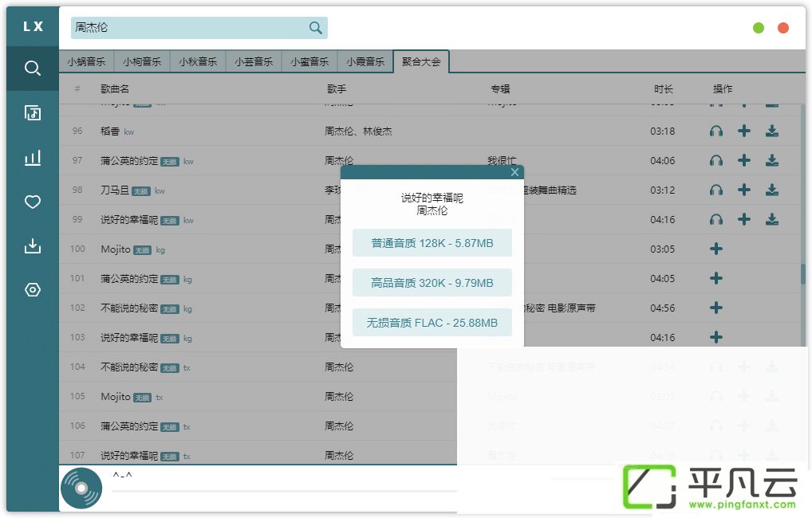This screenshot has width=812, height=518.
Task: Download song 96 稻香
Action: (x=772, y=131)
